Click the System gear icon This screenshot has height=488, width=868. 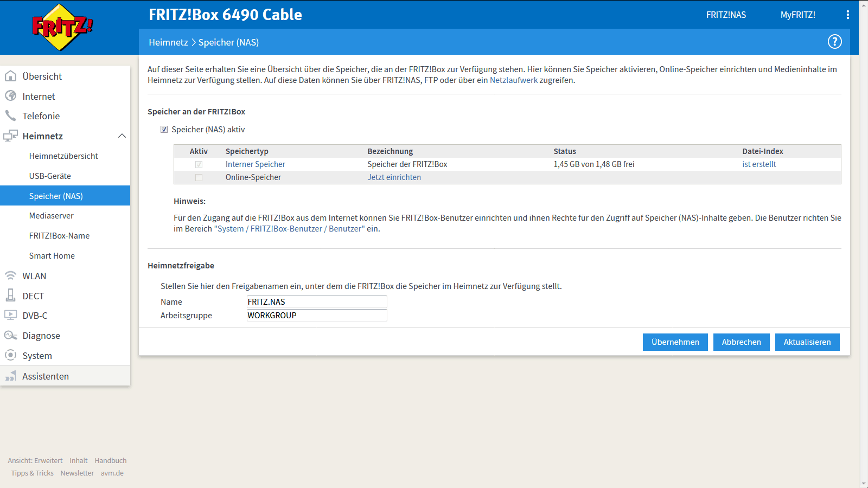pyautogui.click(x=10, y=355)
